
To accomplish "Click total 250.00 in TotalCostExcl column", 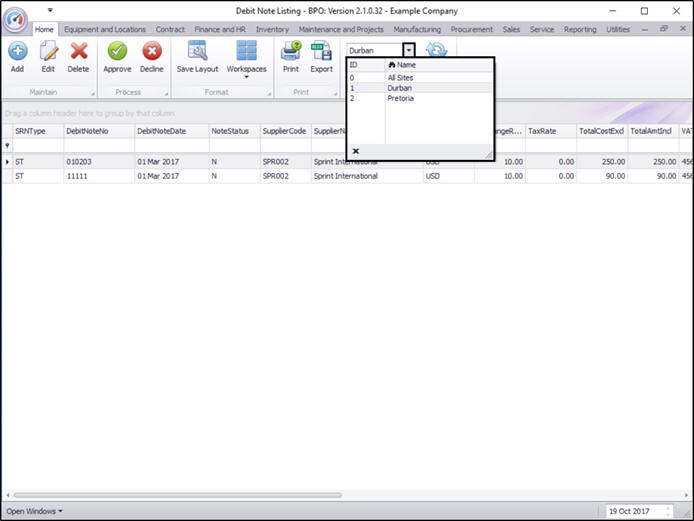I will [602, 162].
